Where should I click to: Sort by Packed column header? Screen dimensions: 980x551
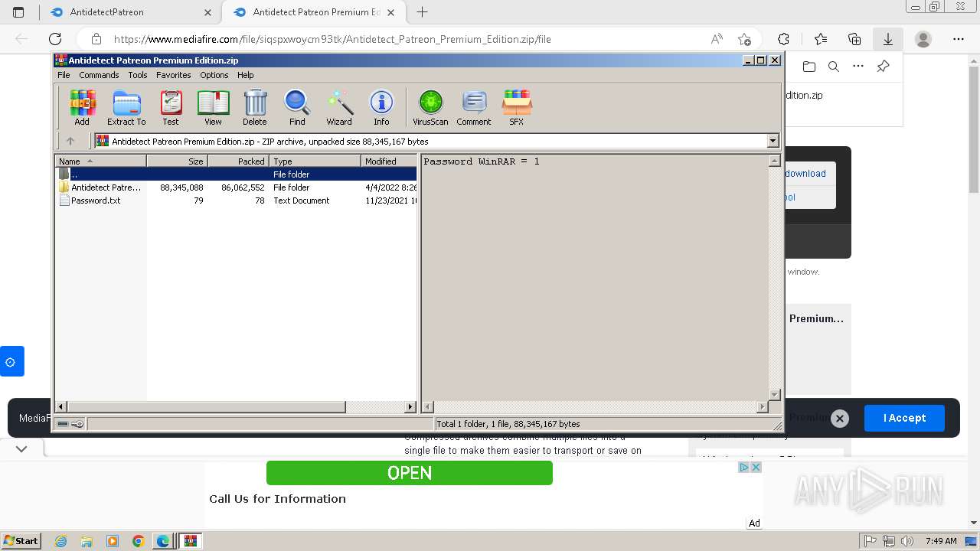pyautogui.click(x=238, y=161)
